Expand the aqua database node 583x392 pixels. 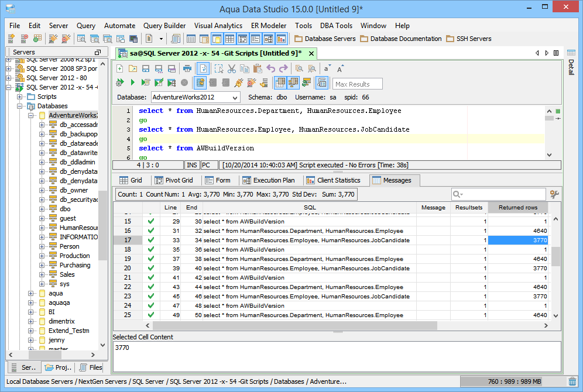30,293
